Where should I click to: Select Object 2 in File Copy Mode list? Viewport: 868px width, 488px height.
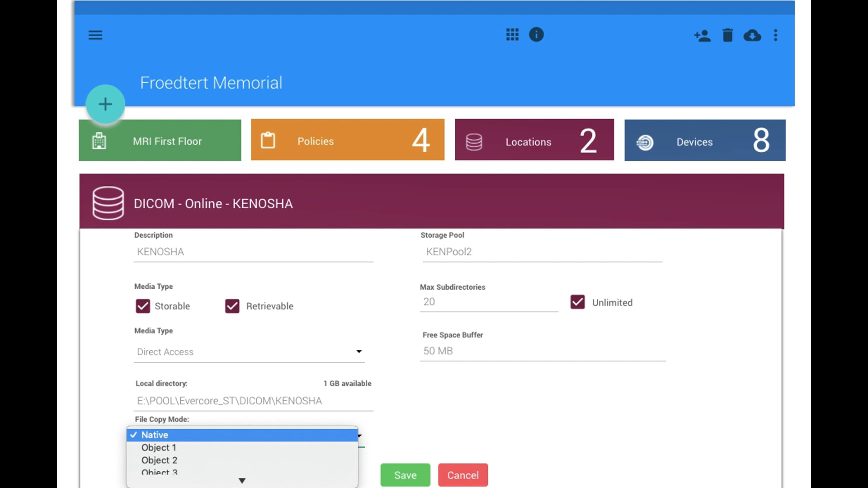(242, 460)
